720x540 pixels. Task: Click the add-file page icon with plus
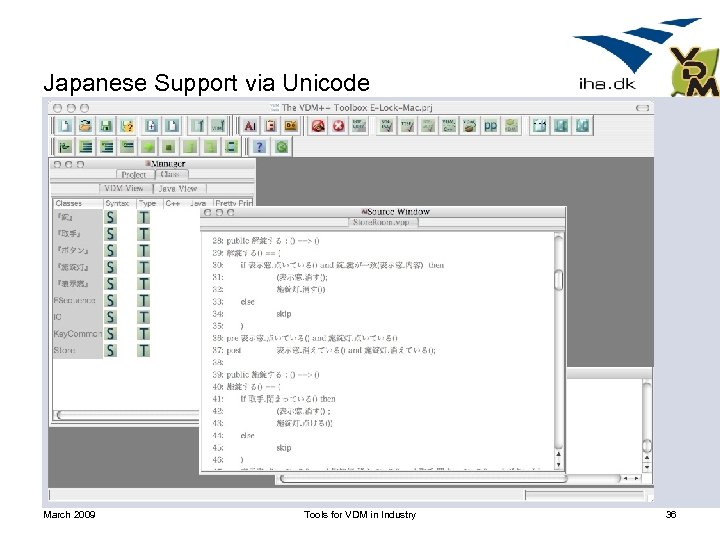coord(151,125)
